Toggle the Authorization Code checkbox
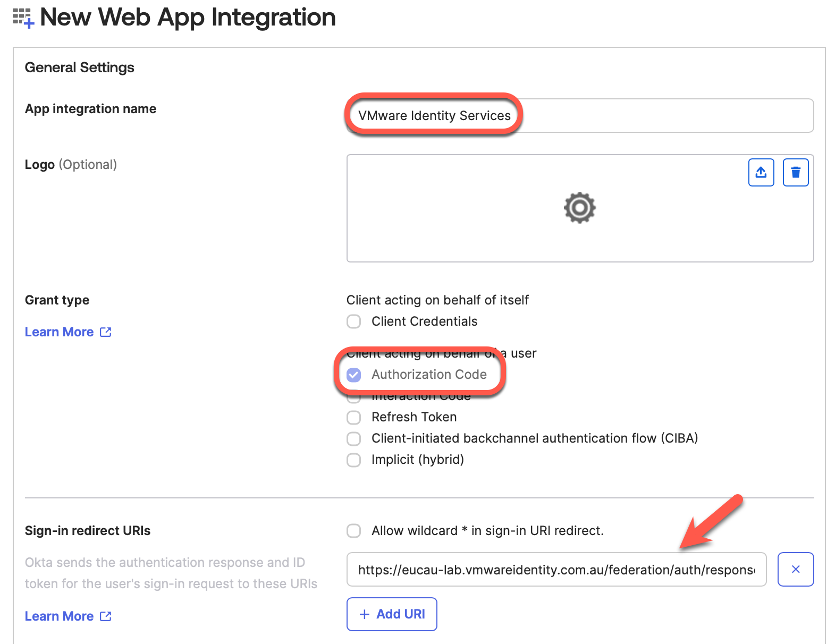The image size is (827, 644). (353, 375)
